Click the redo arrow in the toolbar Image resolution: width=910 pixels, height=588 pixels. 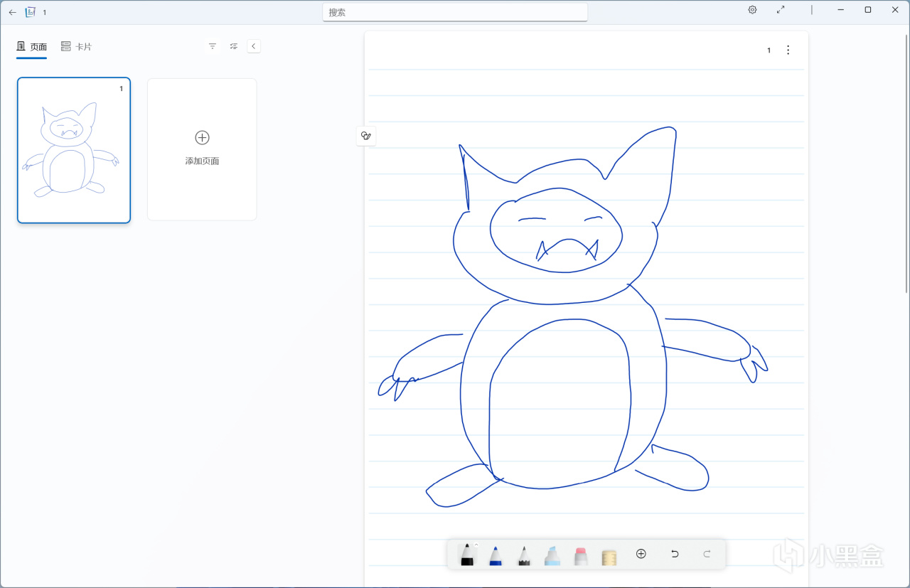(707, 554)
